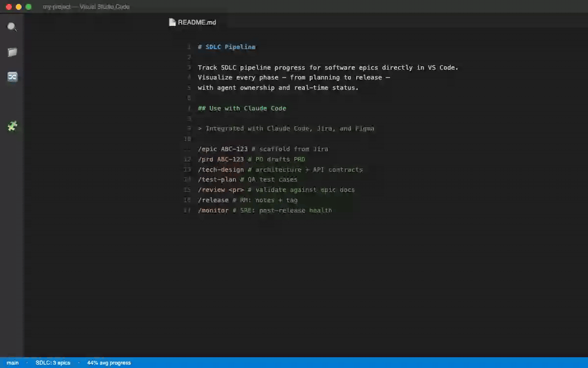This screenshot has width=588, height=368.
Task: Click the # SDLC Pipeline heading text
Action: (226, 47)
